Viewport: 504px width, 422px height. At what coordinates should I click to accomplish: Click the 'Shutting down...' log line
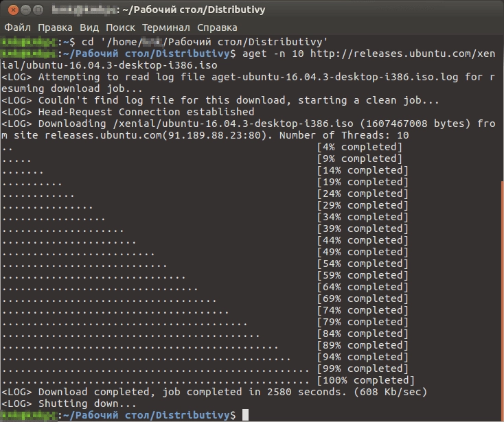pyautogui.click(x=69, y=403)
